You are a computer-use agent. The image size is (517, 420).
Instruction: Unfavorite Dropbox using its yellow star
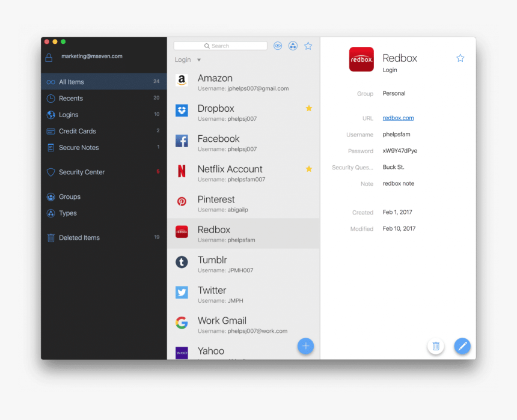[309, 108]
